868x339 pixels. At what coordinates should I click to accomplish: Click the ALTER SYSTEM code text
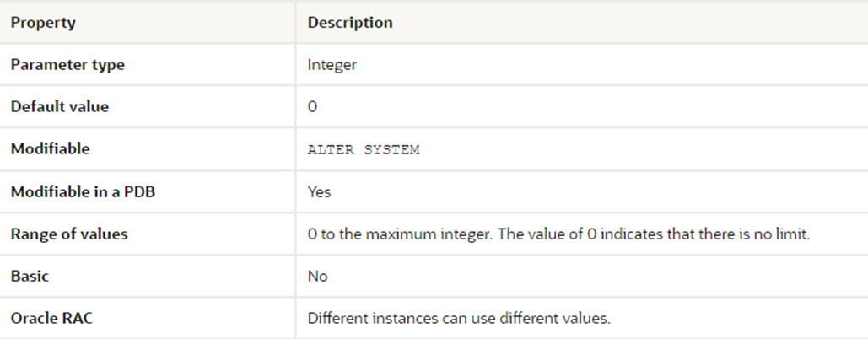point(364,150)
